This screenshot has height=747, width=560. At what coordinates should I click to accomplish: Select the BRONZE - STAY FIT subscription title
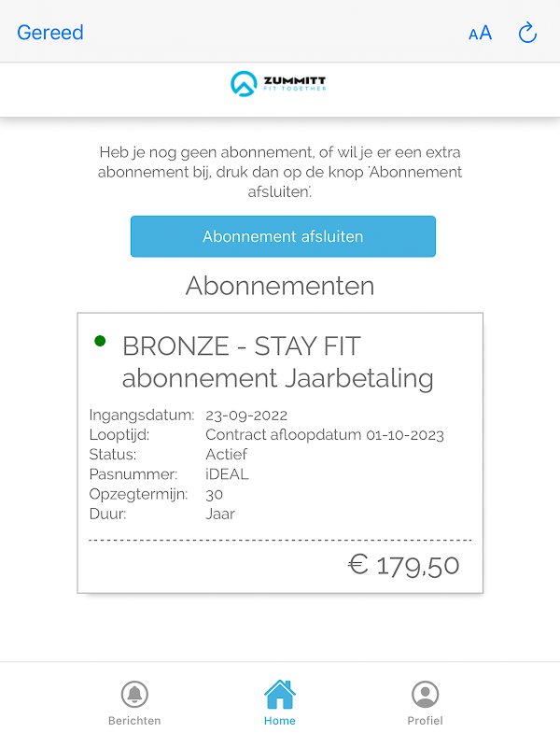(278, 361)
